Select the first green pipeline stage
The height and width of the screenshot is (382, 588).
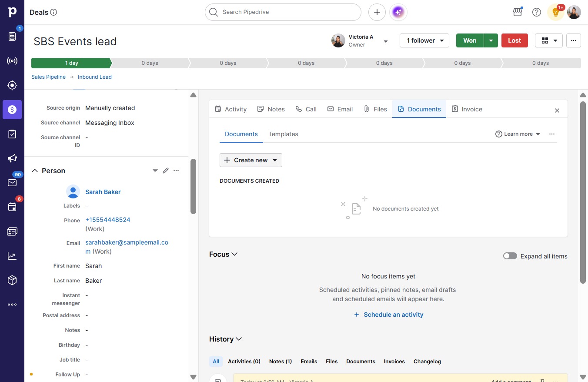coord(71,63)
